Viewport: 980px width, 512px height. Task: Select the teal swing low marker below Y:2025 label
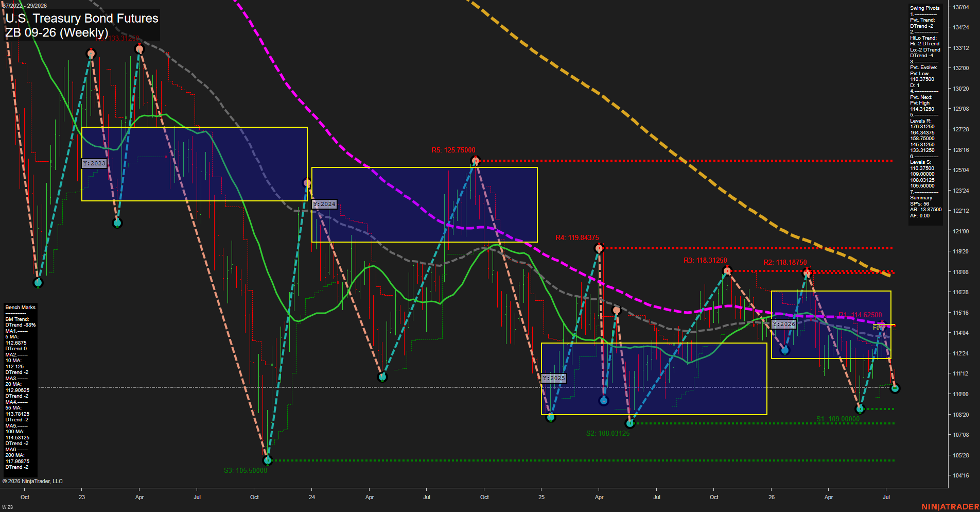(x=551, y=417)
